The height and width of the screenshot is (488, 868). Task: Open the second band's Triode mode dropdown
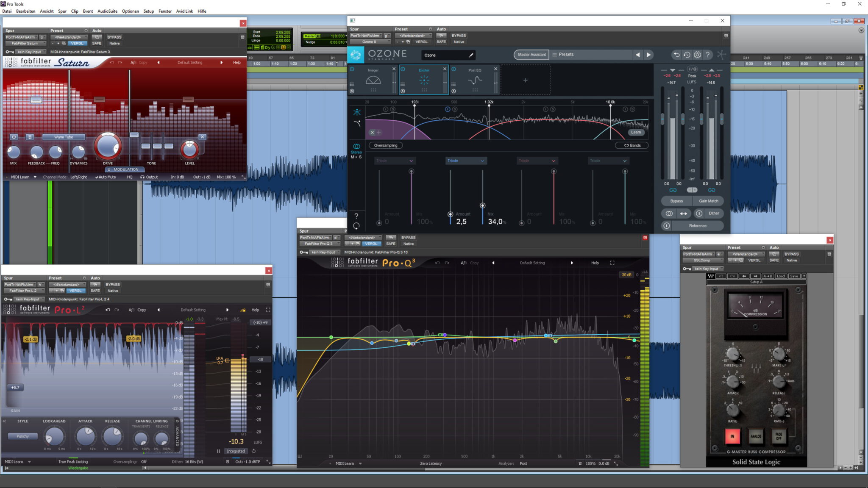pos(466,161)
